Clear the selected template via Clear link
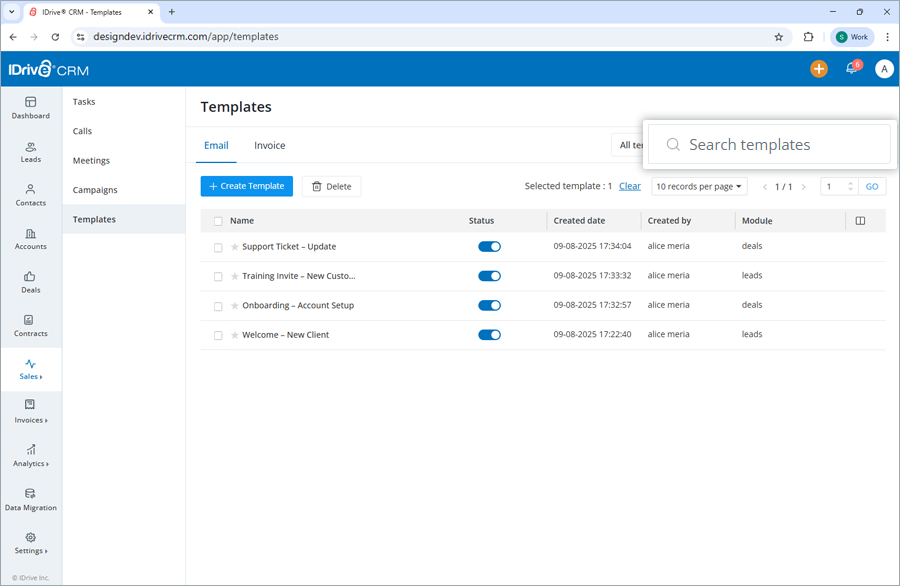Image resolution: width=900 pixels, height=586 pixels. point(629,186)
